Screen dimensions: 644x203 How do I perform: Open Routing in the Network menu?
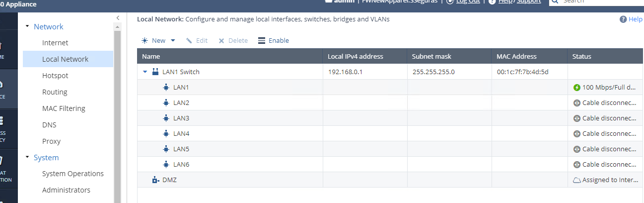point(55,92)
